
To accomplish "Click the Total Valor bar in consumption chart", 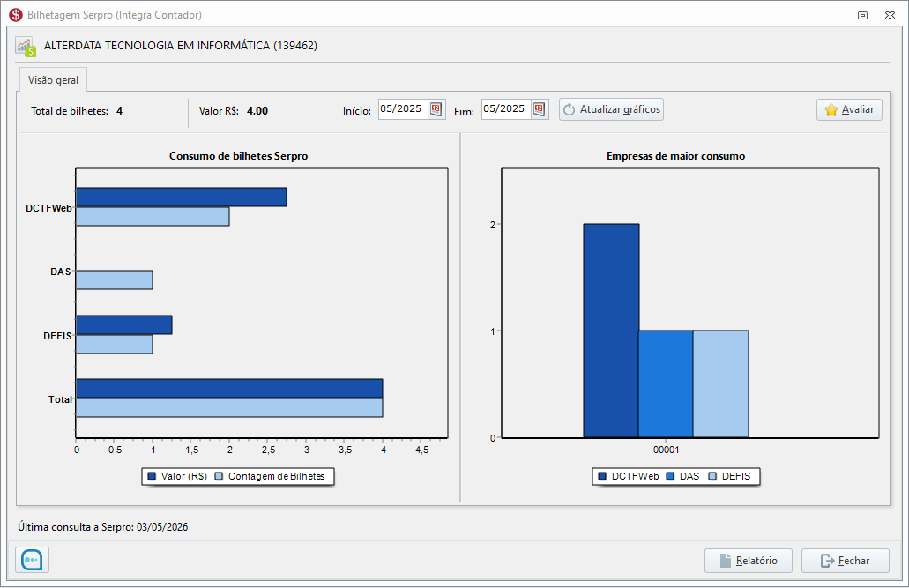I will point(229,388).
